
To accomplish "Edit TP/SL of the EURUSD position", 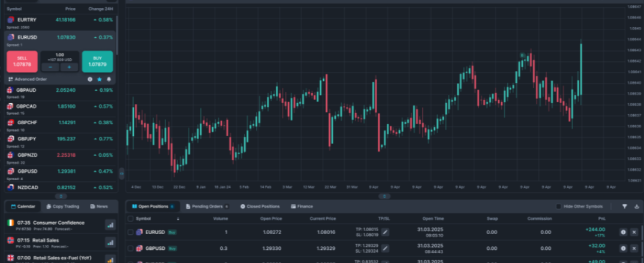I will click(385, 232).
